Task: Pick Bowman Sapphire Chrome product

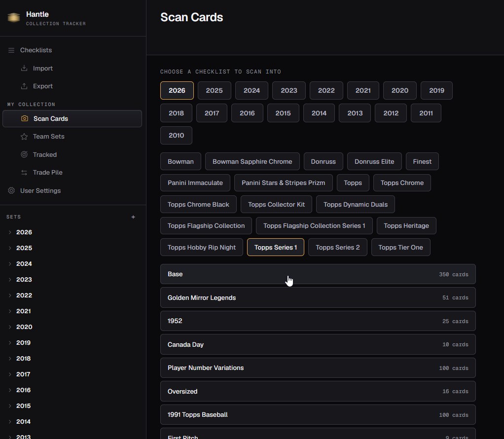Action: [x=252, y=161]
